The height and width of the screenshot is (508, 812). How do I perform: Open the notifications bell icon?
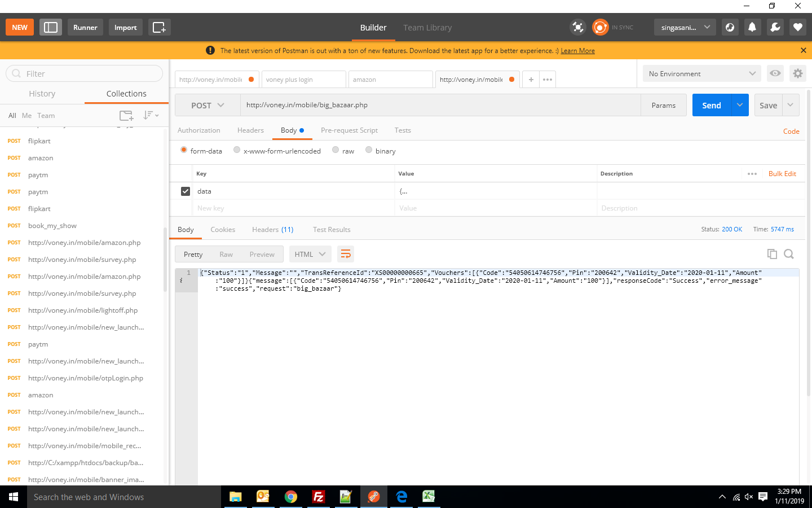click(x=752, y=27)
